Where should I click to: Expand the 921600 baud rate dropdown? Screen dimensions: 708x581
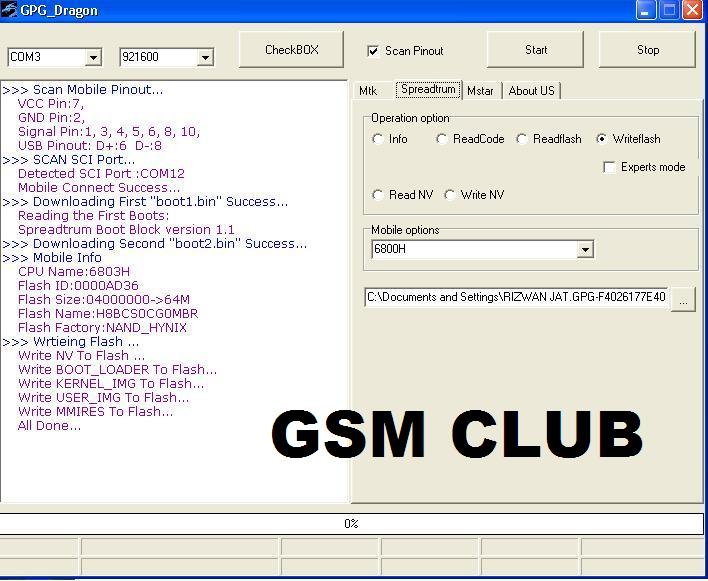coord(205,57)
